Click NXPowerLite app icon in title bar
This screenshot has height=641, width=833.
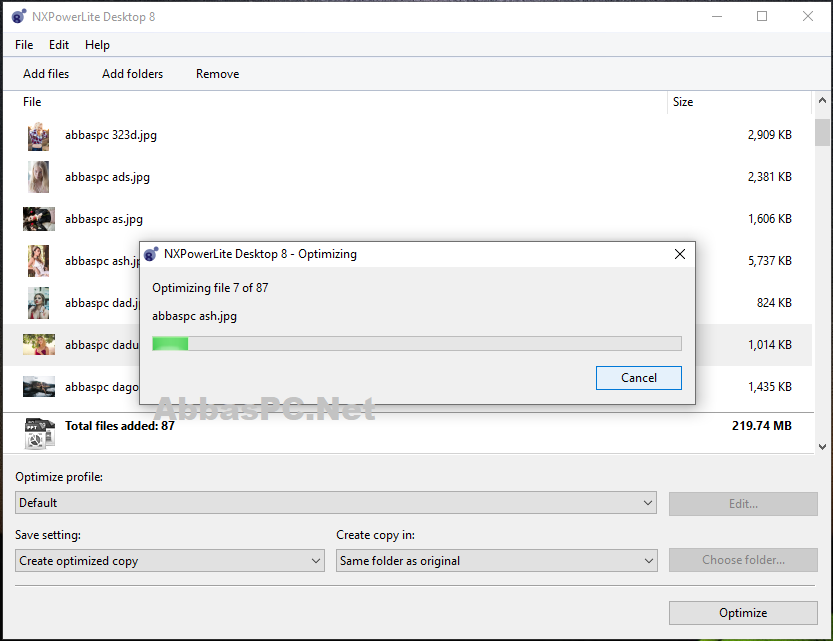tap(19, 17)
